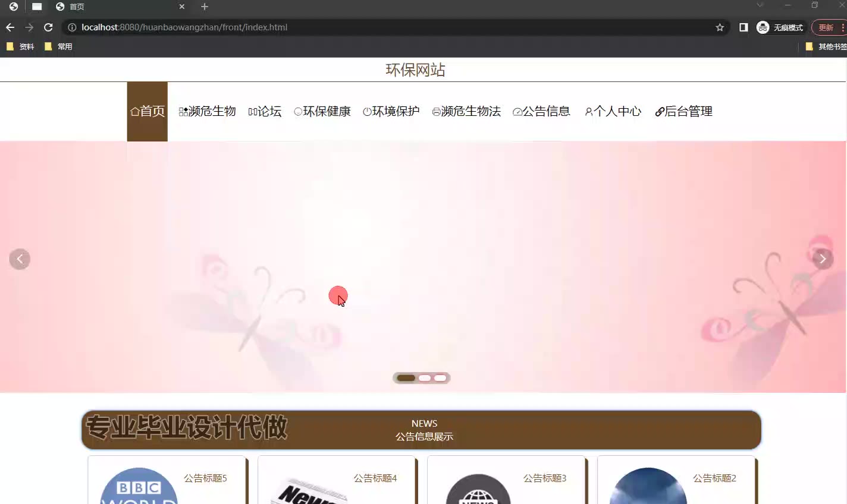Open the 公告标题2 announcement title

click(714, 478)
